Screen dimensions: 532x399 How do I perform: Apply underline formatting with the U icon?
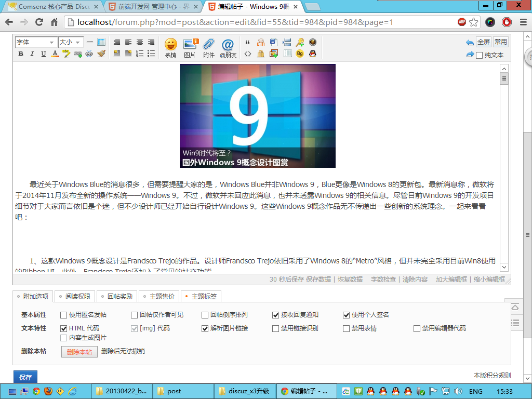pos(44,54)
